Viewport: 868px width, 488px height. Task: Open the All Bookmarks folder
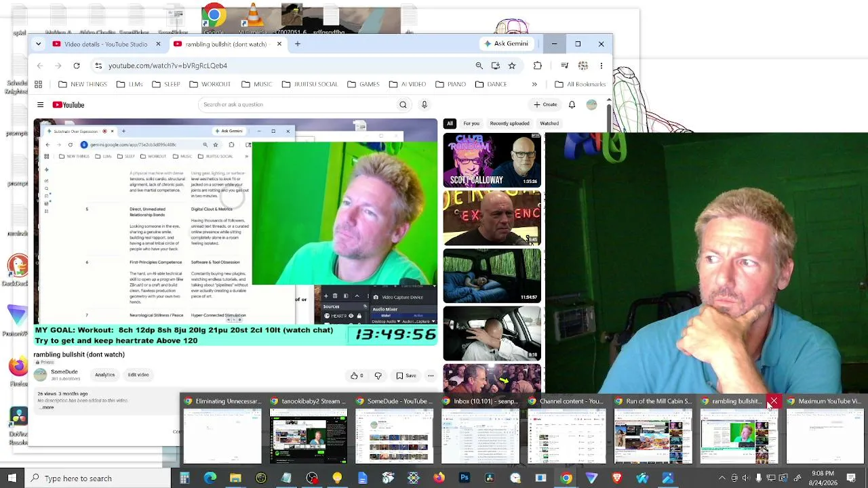coord(580,84)
